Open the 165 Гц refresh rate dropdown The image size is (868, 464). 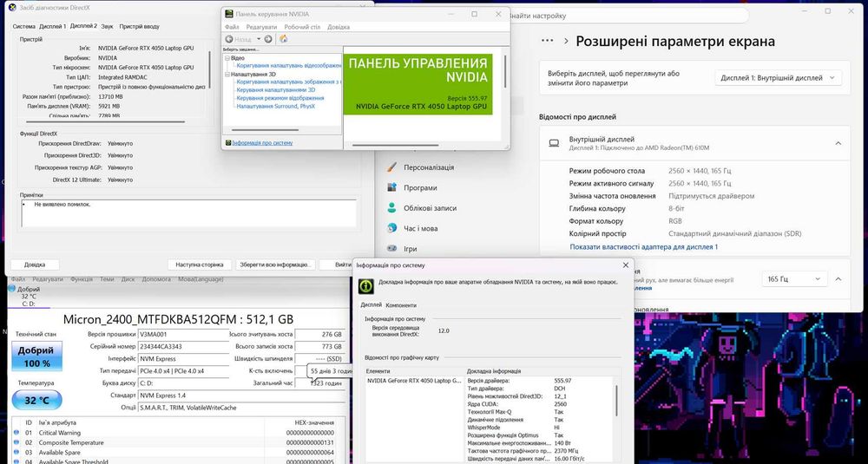(x=794, y=278)
